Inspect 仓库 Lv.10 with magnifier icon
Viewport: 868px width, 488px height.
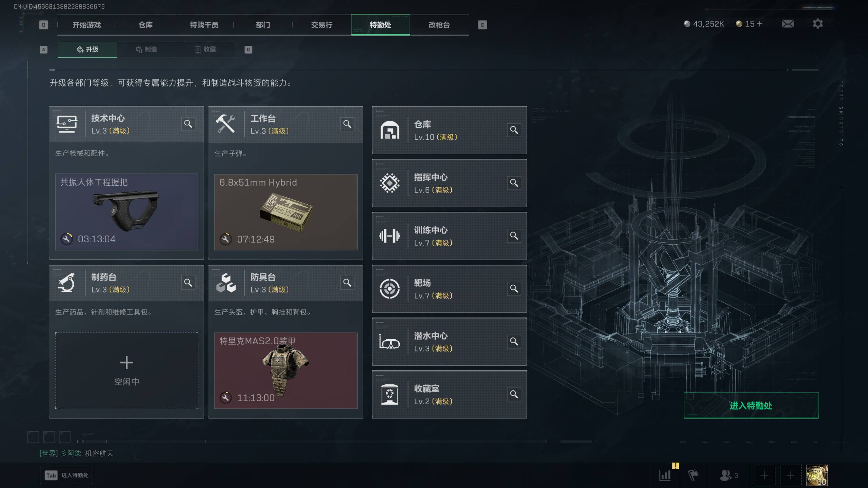click(x=514, y=130)
